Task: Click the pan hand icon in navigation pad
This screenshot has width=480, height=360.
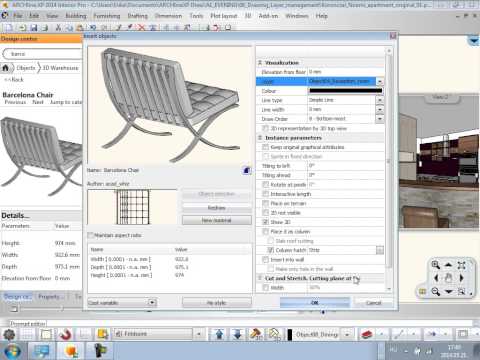Action: coord(448,278)
